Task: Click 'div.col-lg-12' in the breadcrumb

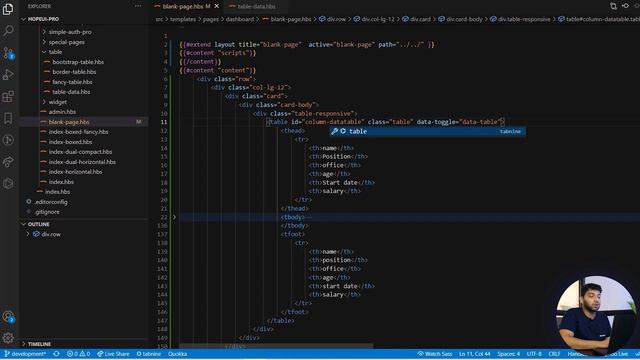Action: [x=378, y=19]
